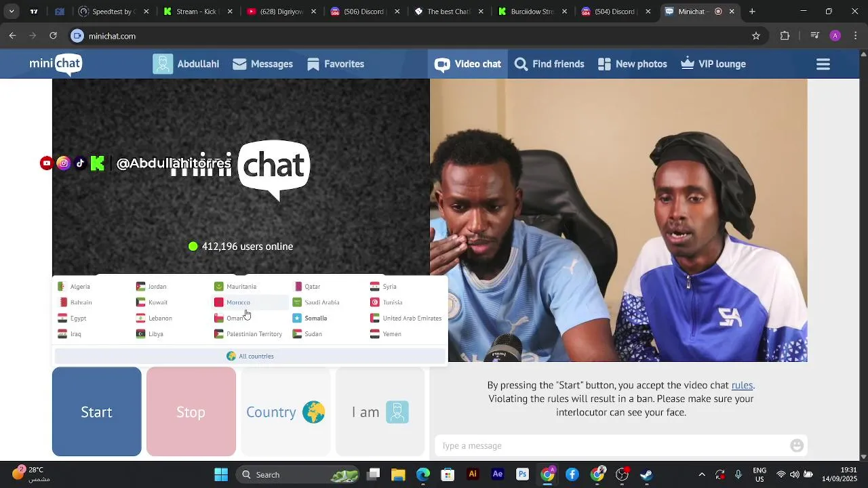Open the Chrome profile avatar
Image resolution: width=868 pixels, height=488 pixels.
[x=835, y=36]
